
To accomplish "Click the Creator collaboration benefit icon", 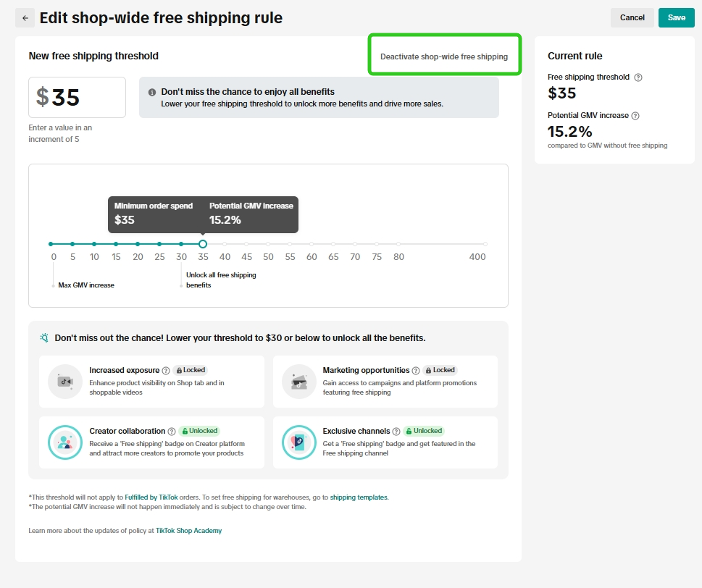I will click(65, 442).
